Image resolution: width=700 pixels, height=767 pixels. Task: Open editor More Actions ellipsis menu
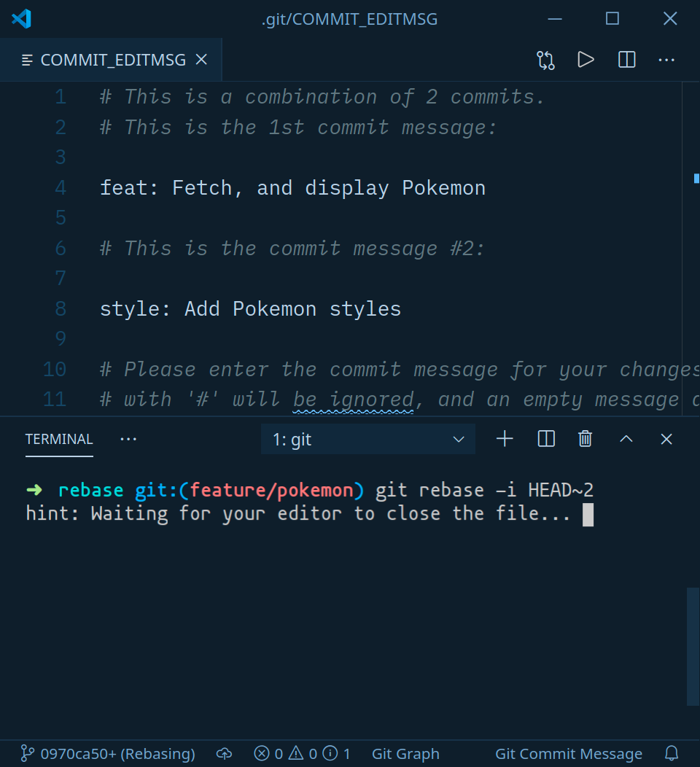666,60
